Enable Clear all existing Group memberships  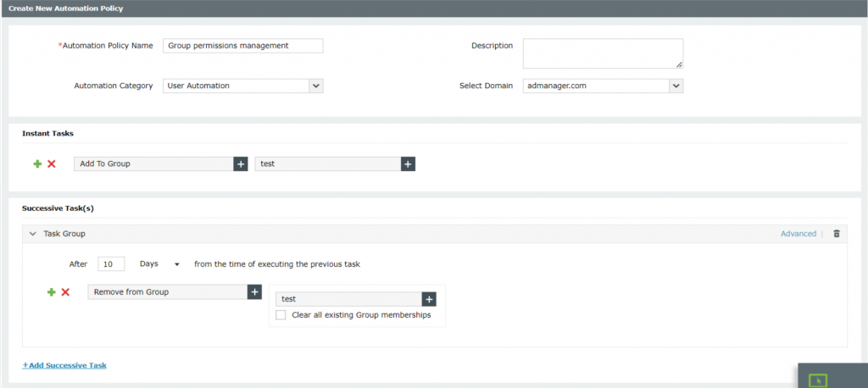point(281,315)
